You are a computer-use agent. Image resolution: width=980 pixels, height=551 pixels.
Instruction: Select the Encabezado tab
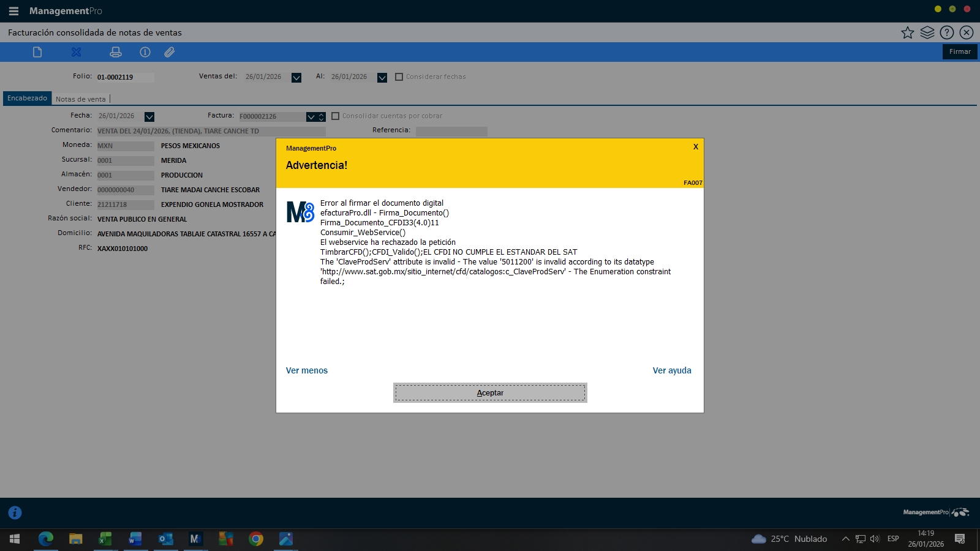click(x=28, y=99)
